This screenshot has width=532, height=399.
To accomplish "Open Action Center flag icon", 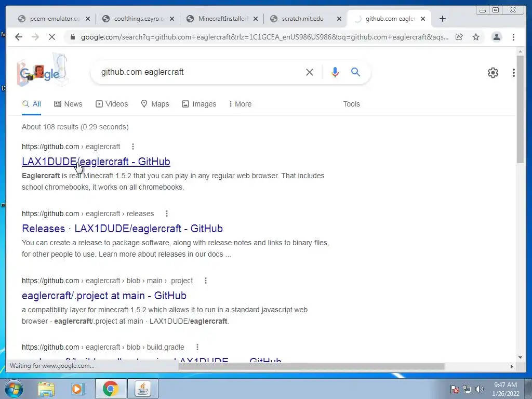I will [x=455, y=389].
